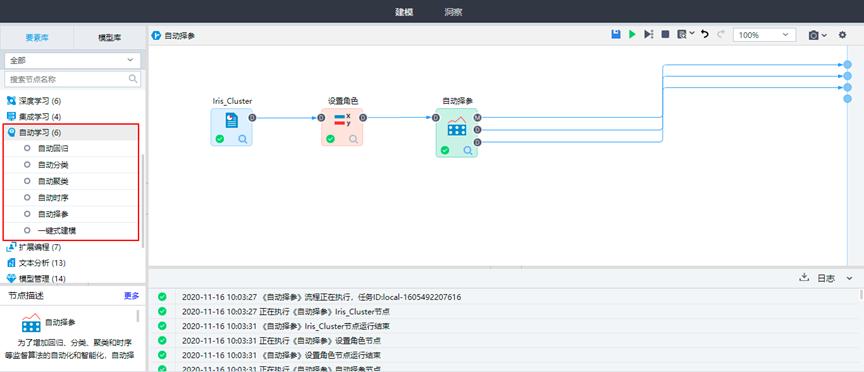Undo the last action in the toolbar
Screen dimensions: 864x372
pos(705,34)
